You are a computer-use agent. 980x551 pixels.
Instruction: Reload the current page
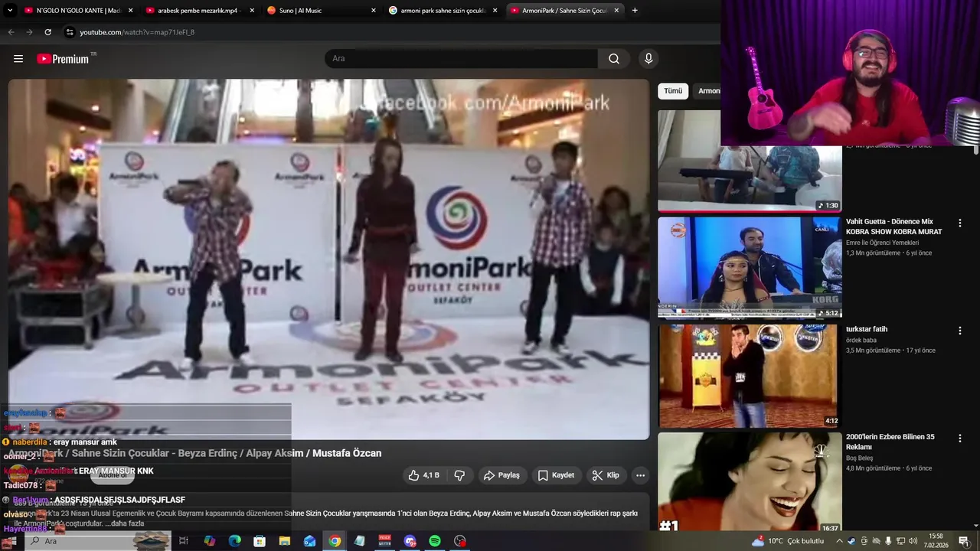tap(47, 32)
